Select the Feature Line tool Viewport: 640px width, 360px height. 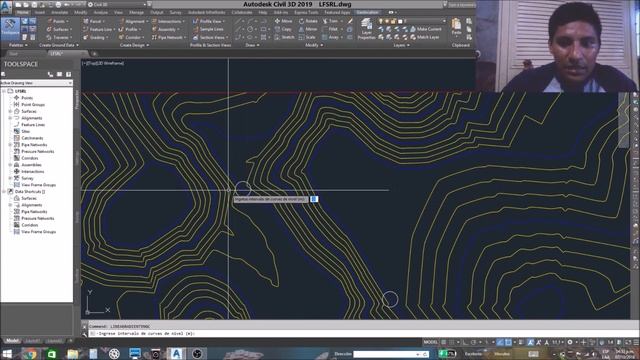pyautogui.click(x=98, y=29)
